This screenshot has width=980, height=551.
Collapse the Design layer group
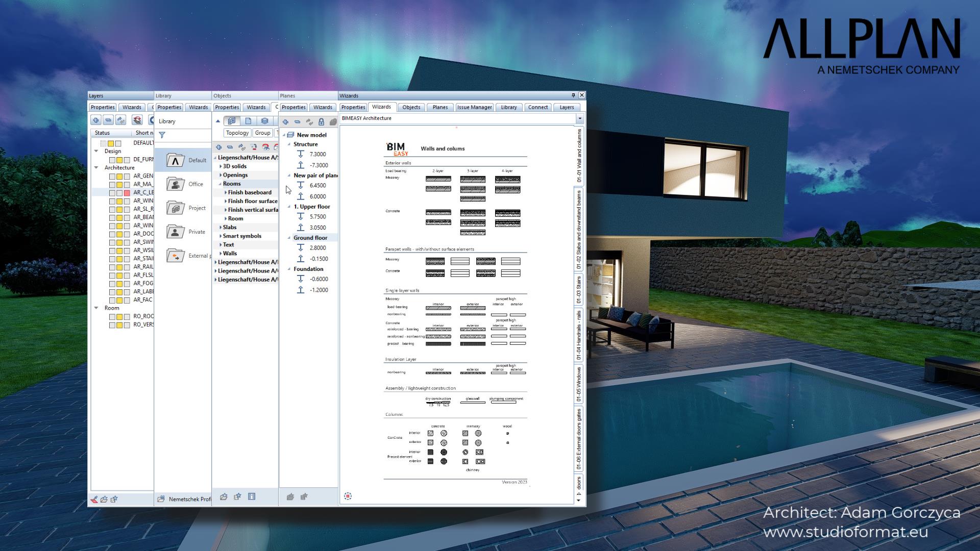coord(96,151)
